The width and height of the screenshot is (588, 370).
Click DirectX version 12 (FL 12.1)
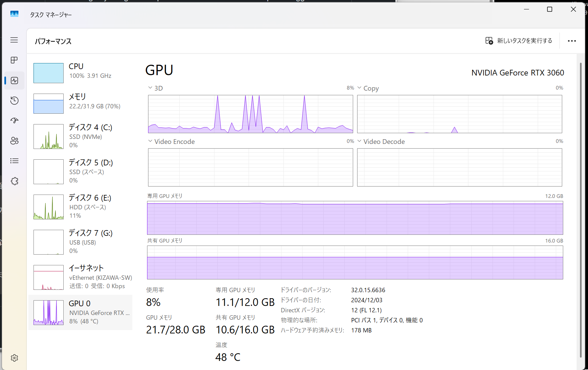pyautogui.click(x=366, y=310)
